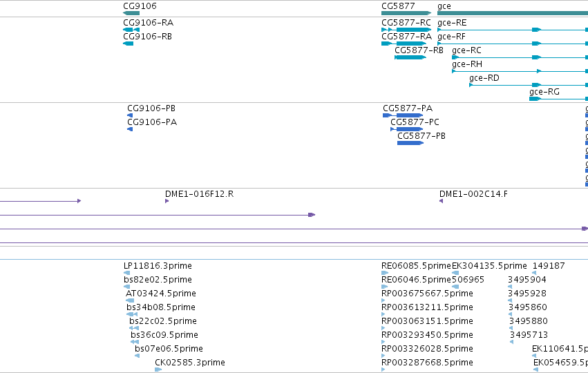Click the EK304135.5prime EST label
The height and width of the screenshot is (373, 588).
pos(489,265)
